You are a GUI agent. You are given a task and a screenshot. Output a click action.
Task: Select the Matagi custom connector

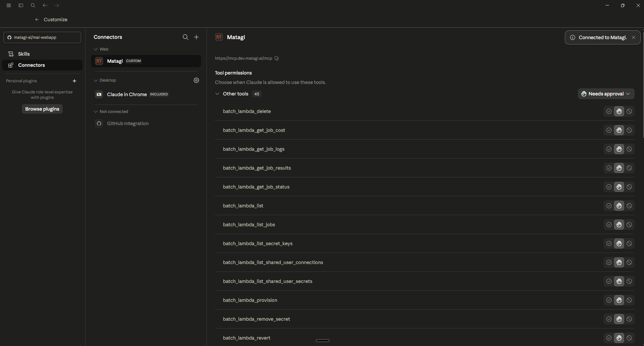coord(146,61)
